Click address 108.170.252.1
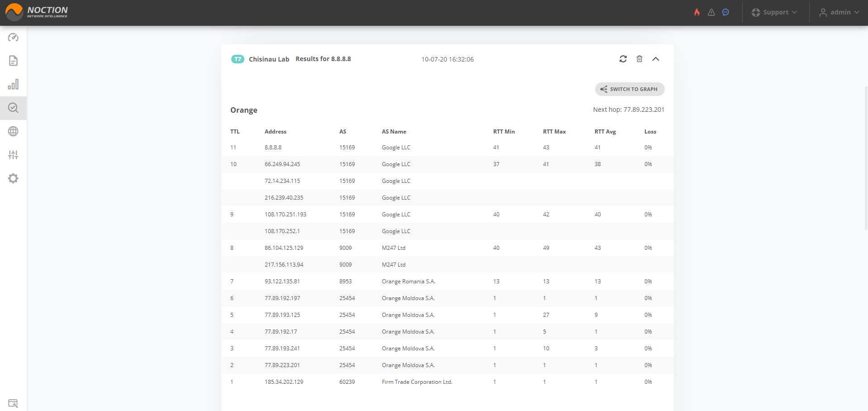Image resolution: width=868 pixels, height=411 pixels. pyautogui.click(x=282, y=231)
